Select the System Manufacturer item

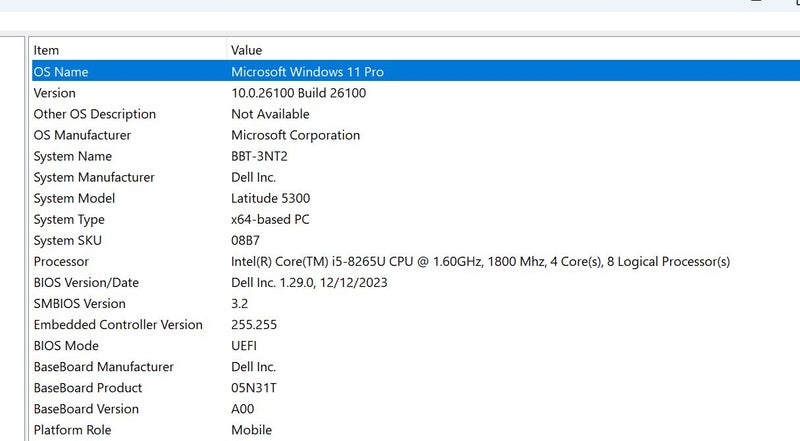tap(94, 177)
